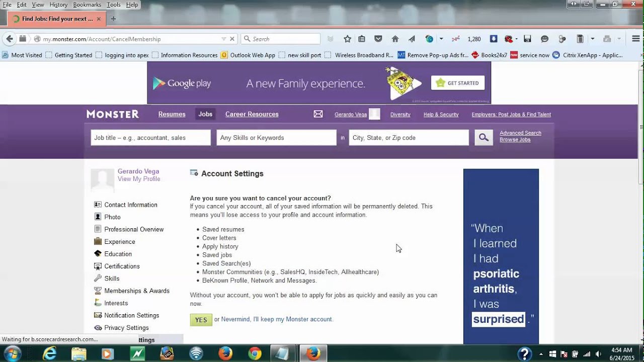Open the Resumes nav item
The image size is (644, 362).
172,114
